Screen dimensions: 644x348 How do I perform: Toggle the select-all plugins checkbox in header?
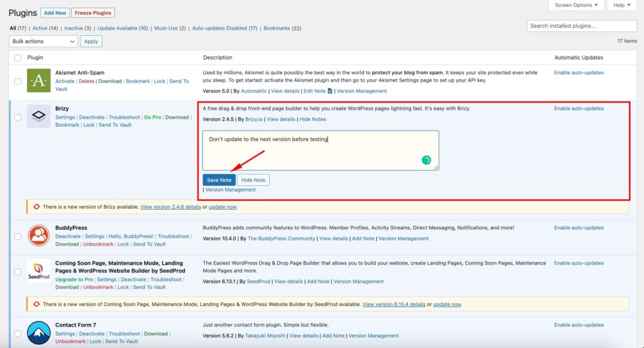[18, 58]
